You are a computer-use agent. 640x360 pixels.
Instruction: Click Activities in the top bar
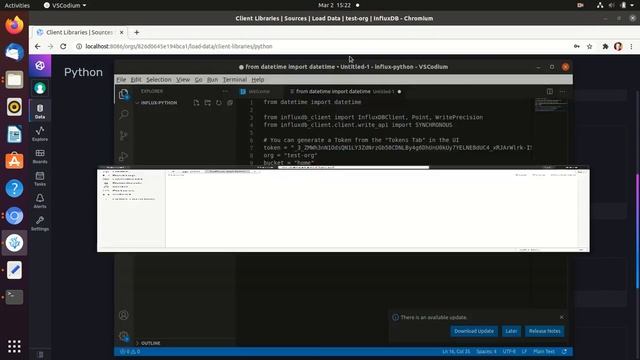coord(17,5)
